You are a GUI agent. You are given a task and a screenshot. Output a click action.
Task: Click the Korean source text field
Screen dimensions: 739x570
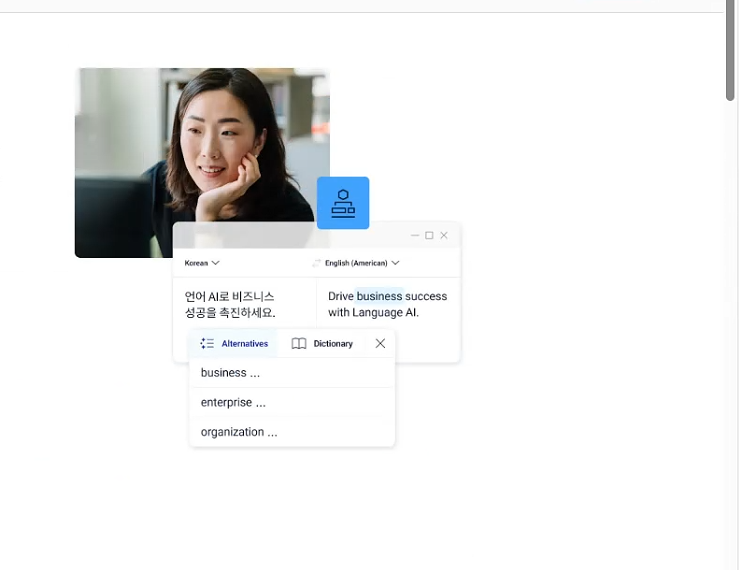click(245, 304)
